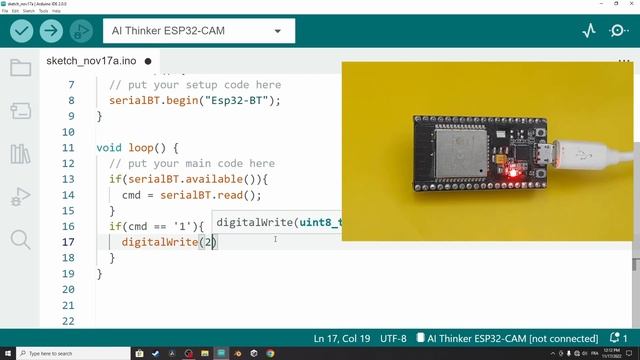Screen dimensions: 640x360
Task: Click the cmd = serialBT.read(); line
Action: point(191,195)
